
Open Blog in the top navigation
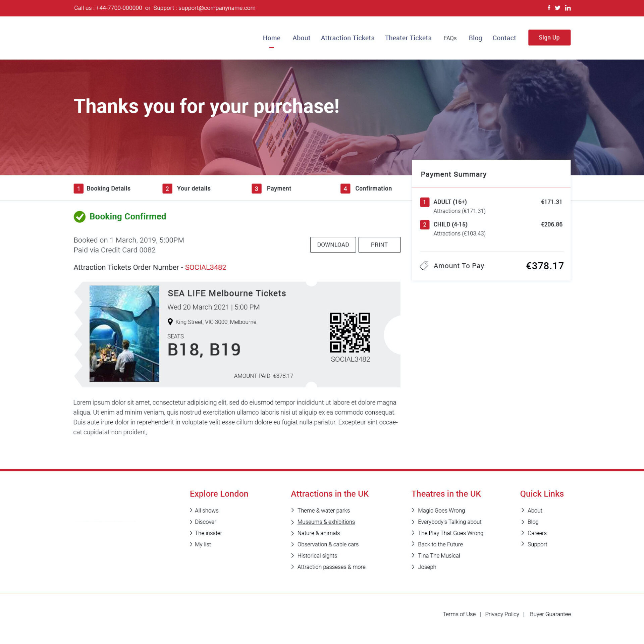[475, 38]
